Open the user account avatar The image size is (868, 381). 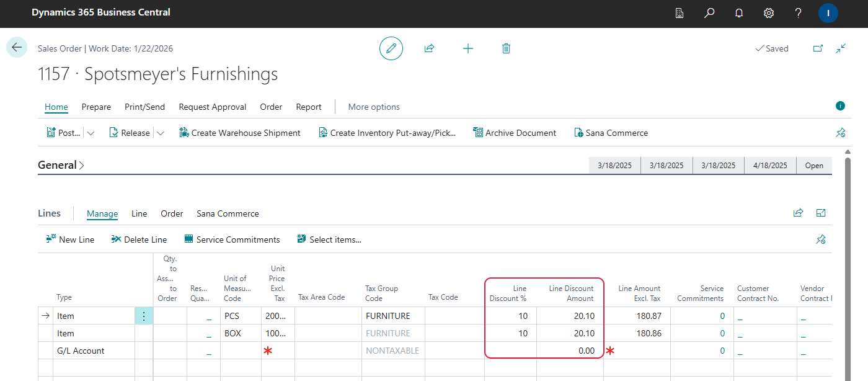point(828,13)
